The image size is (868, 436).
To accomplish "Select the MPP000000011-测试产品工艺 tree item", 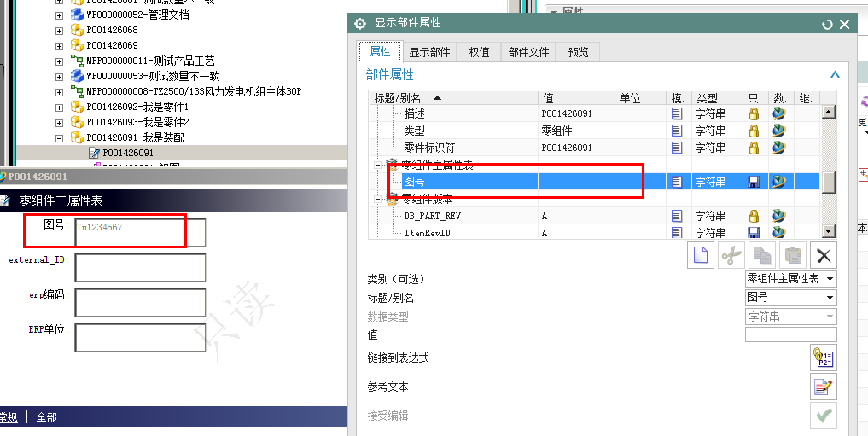I will coord(150,61).
